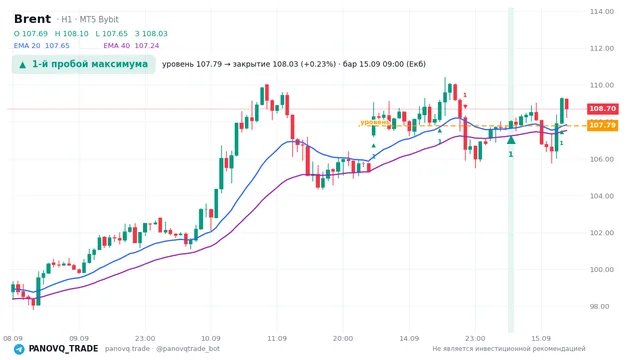Click the large green breakout arrow marker
This screenshot has height=360, width=640.
click(x=511, y=140)
